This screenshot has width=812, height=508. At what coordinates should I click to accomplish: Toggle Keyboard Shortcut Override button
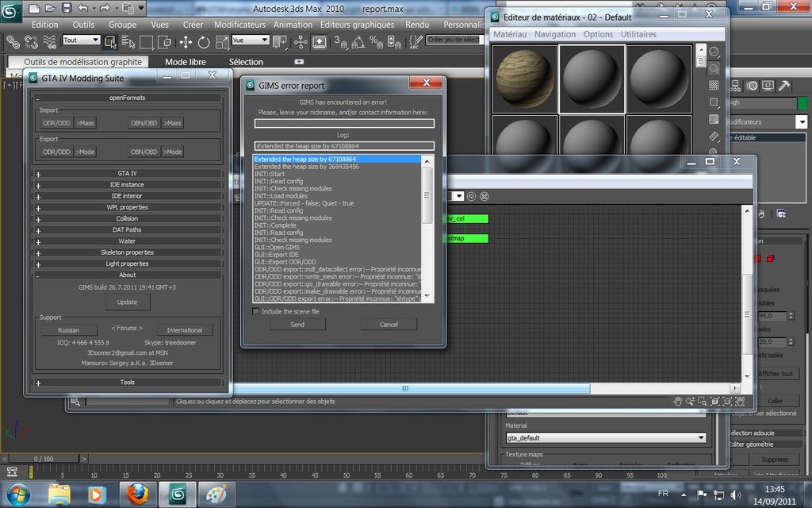coord(319,42)
